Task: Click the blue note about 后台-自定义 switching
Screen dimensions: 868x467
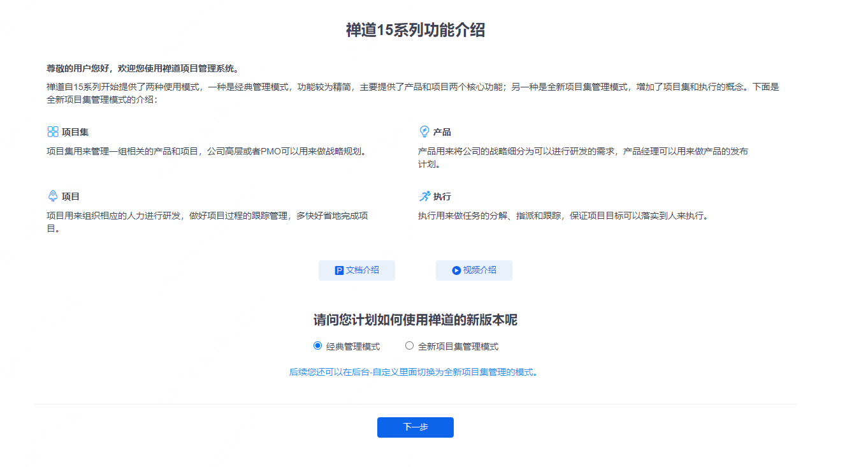Action: (414, 372)
